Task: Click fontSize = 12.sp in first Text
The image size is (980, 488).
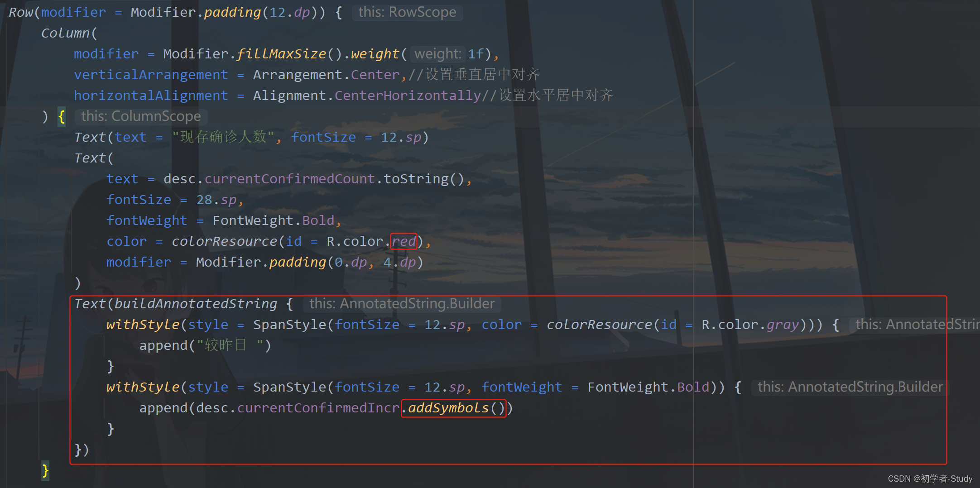Action: pos(356,137)
